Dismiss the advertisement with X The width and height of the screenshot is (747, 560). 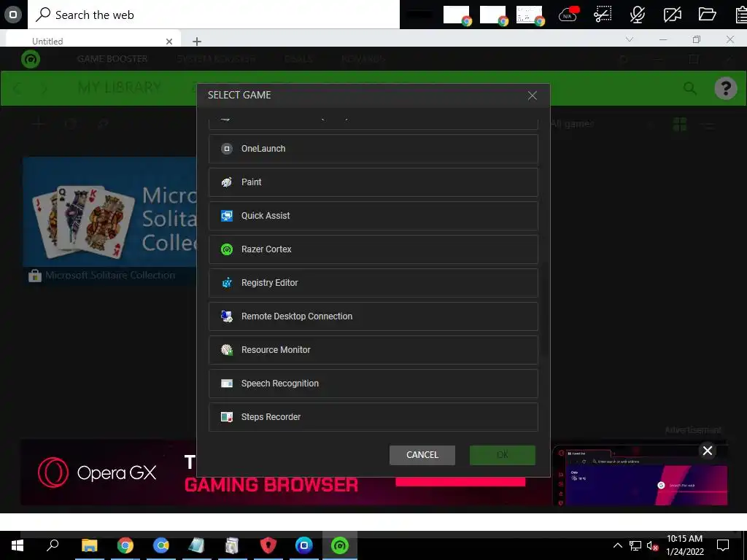(x=708, y=451)
